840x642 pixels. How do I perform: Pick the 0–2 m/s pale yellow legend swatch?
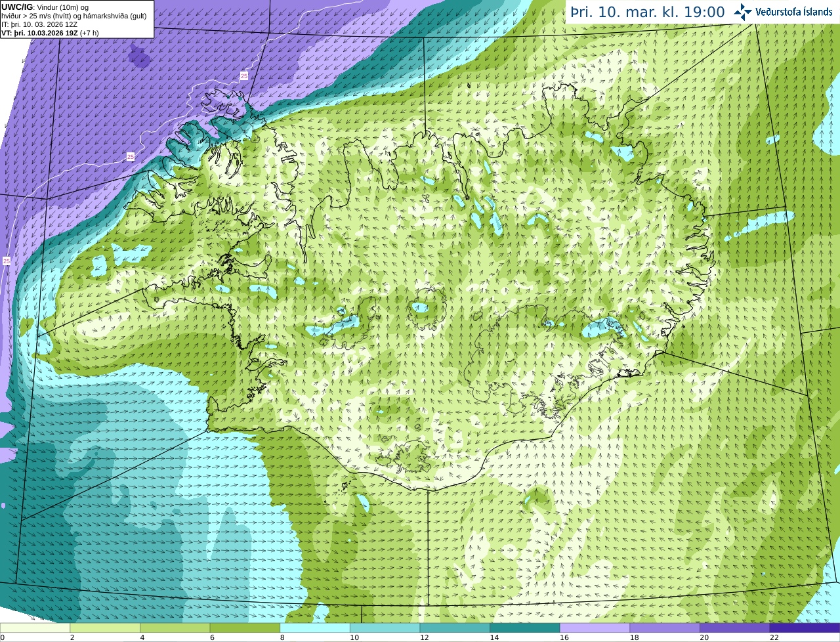[x=35, y=628]
